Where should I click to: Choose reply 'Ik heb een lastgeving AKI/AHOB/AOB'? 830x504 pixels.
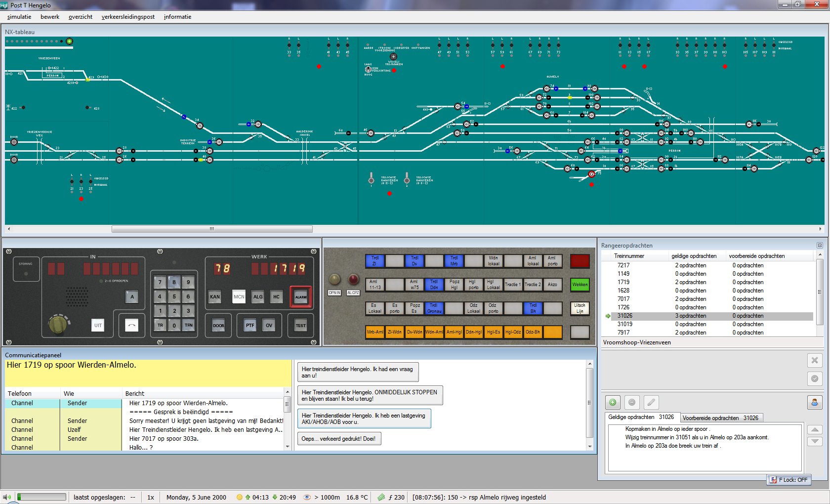(364, 419)
